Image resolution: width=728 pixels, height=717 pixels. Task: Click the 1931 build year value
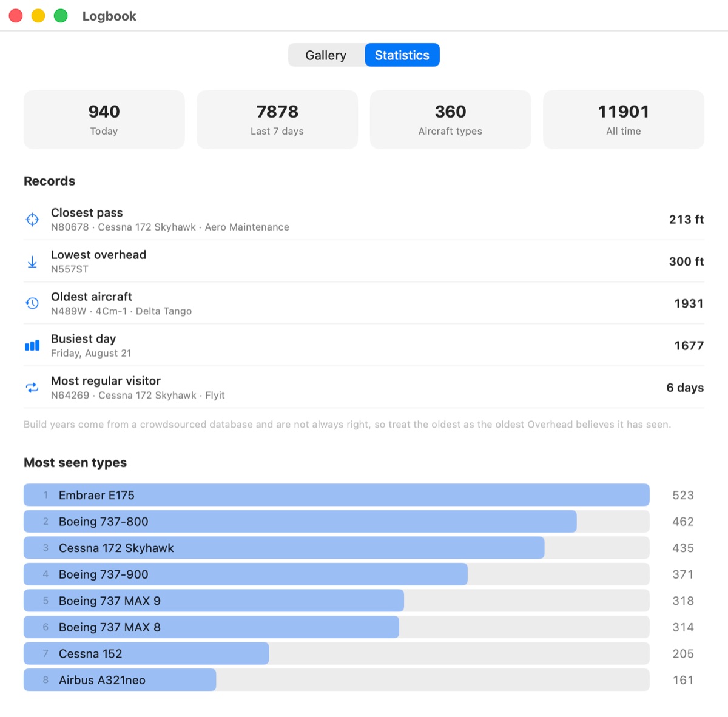pyautogui.click(x=689, y=303)
